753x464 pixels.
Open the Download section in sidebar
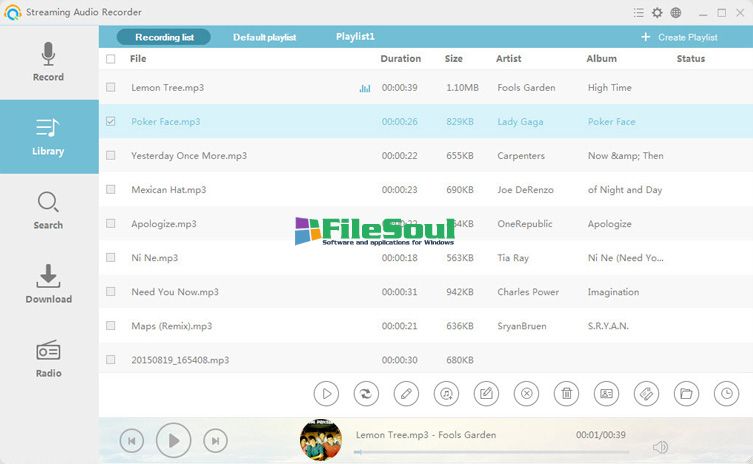(48, 284)
